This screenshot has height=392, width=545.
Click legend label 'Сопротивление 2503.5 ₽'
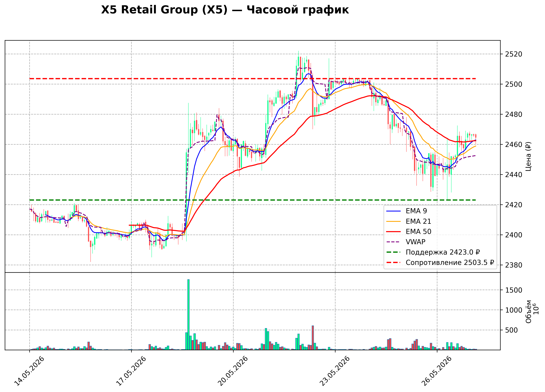pos(450,263)
